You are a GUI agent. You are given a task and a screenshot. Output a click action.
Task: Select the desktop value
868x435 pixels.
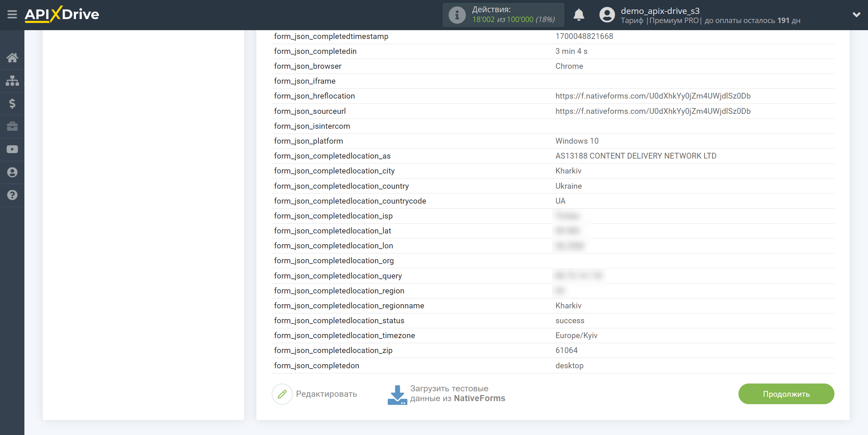click(x=570, y=366)
